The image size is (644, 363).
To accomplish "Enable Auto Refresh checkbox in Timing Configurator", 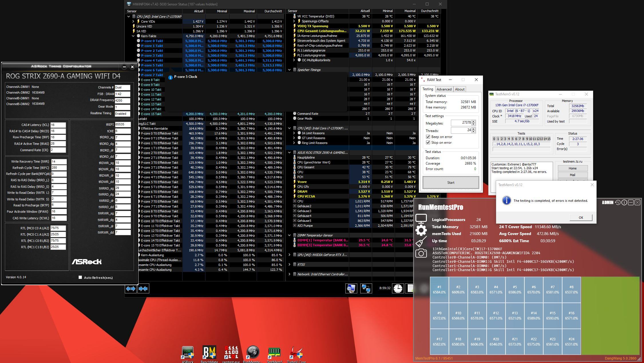I will click(x=80, y=277).
